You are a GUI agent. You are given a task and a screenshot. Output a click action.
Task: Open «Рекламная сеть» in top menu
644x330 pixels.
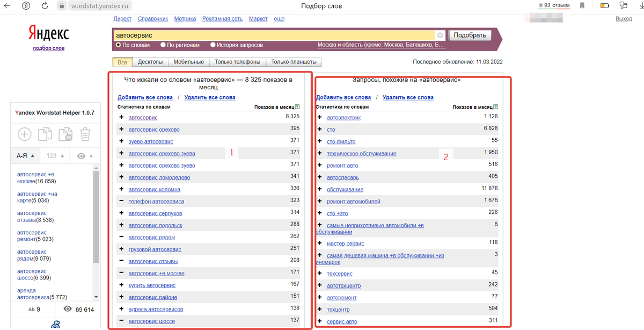click(x=222, y=19)
